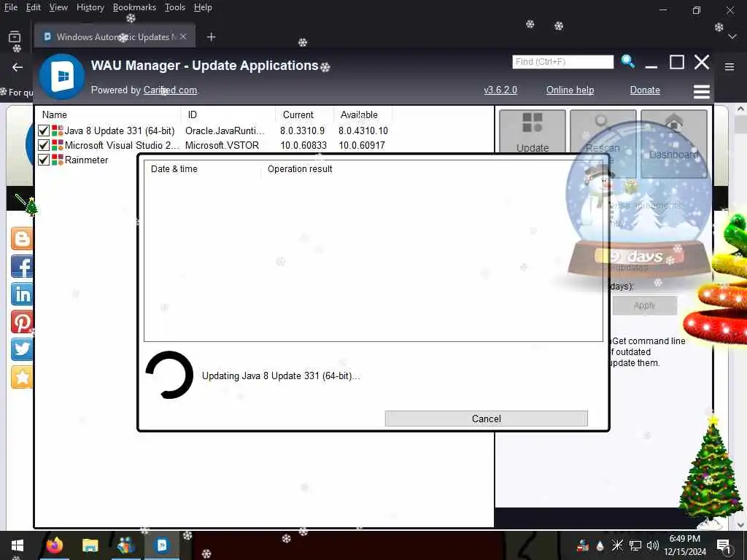Open WAU Manager hamburger menu
The height and width of the screenshot is (560, 747).
click(x=701, y=91)
